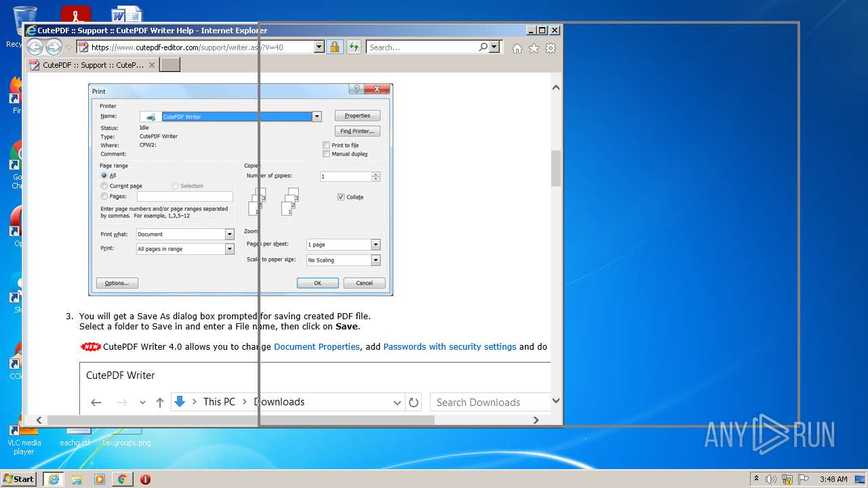
Task: Open the address bar history dropdown
Action: pyautogui.click(x=319, y=47)
